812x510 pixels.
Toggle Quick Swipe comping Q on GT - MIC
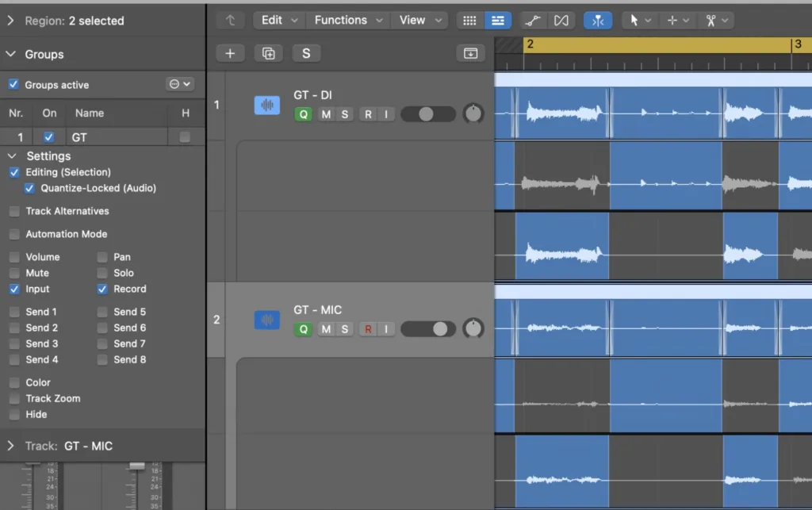(x=304, y=329)
